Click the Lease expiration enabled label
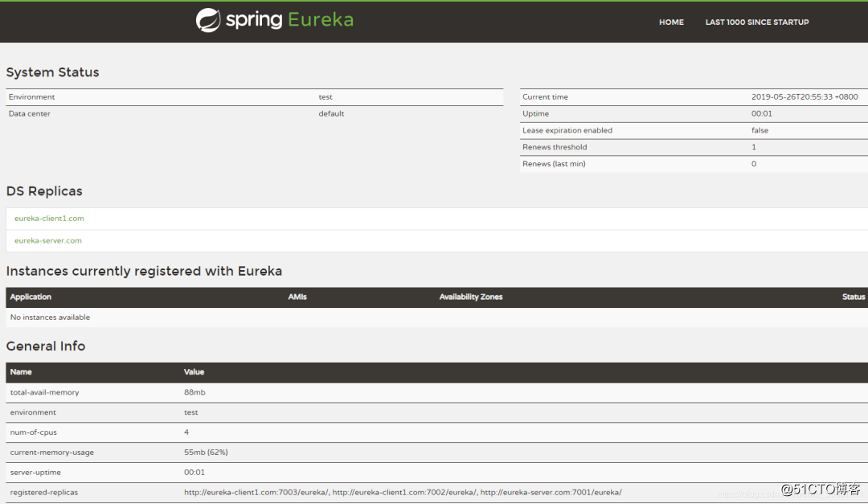 tap(567, 130)
